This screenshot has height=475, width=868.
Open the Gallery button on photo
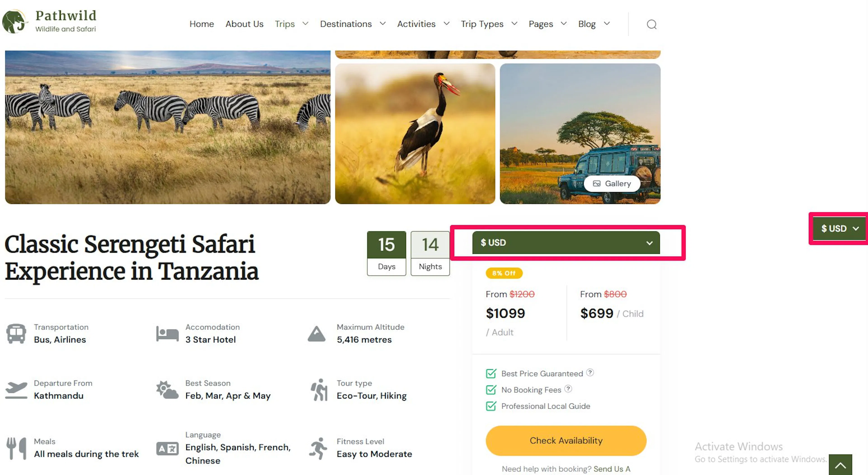(x=612, y=183)
